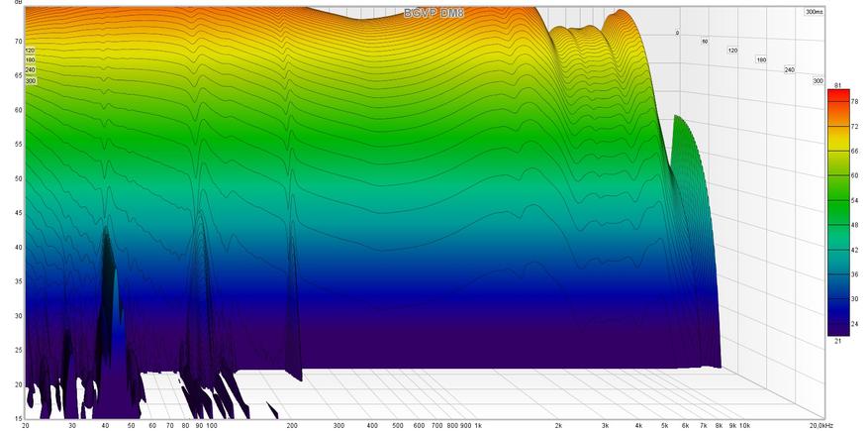The image size is (868, 431).
Task: Click the 1k label on the frequency axis
Action: click(478, 426)
